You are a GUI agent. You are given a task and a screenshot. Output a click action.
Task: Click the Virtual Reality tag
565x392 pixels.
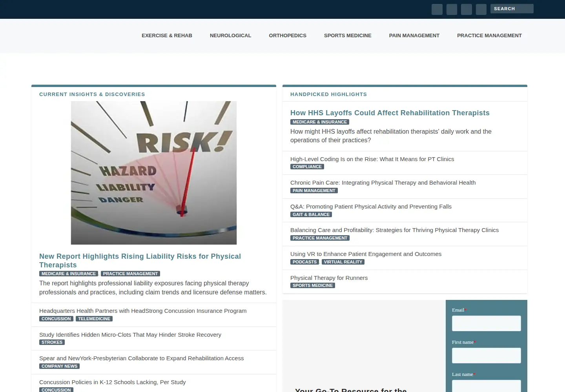[x=343, y=262]
